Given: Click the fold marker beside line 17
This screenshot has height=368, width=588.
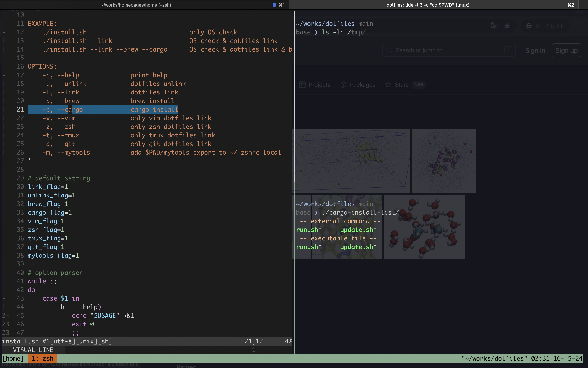Looking at the screenshot, I should coord(4,75).
